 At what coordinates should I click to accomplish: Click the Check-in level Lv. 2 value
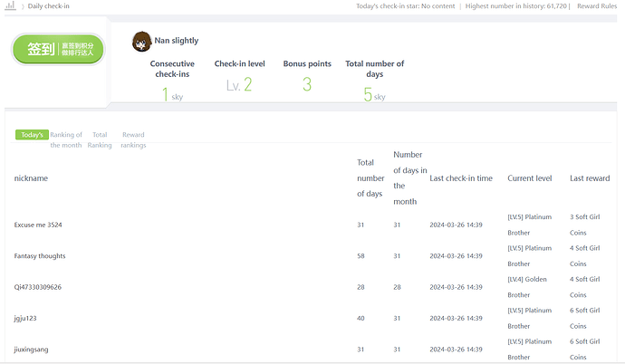(239, 84)
